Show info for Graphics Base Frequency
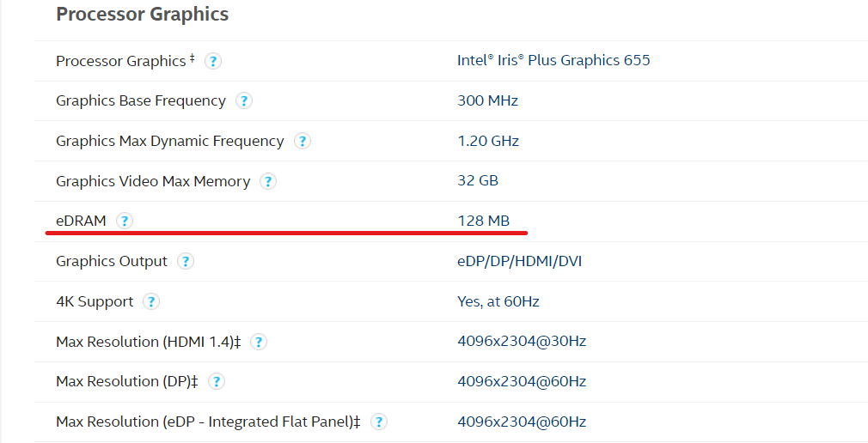 pyautogui.click(x=244, y=100)
